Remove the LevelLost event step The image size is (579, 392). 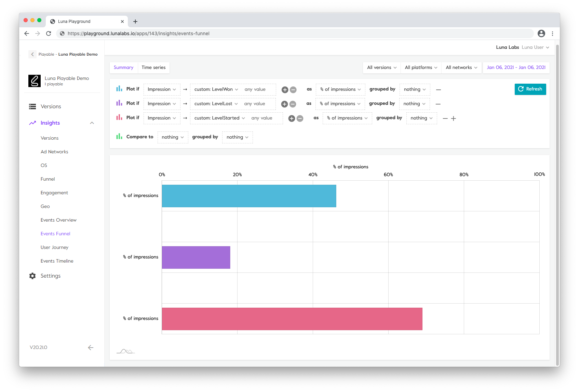293,104
